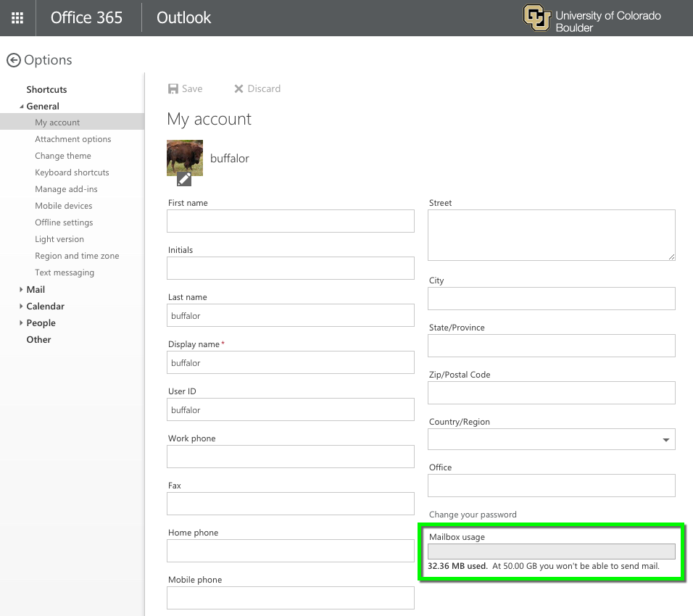Click the Discard X icon

pos(238,89)
